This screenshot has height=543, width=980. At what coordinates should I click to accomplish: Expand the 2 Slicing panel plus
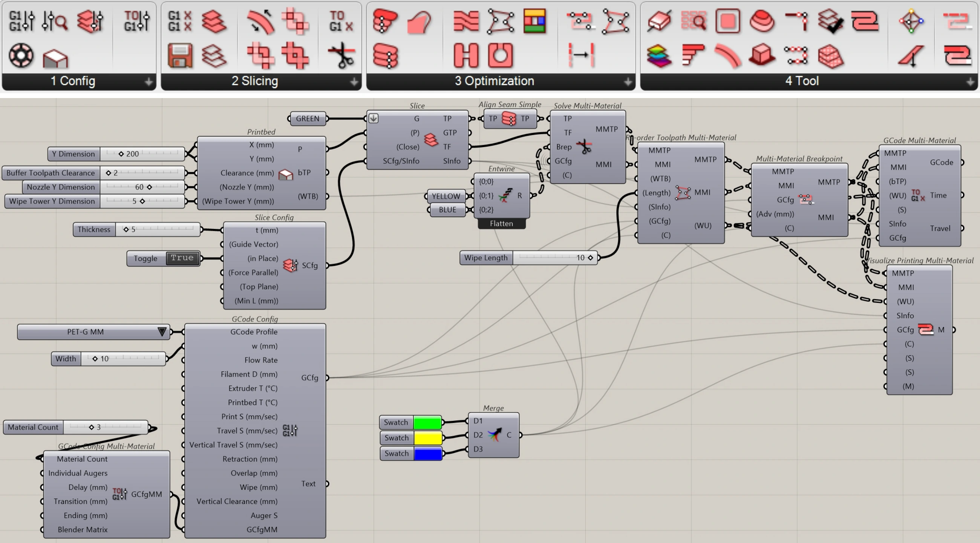[x=354, y=81]
